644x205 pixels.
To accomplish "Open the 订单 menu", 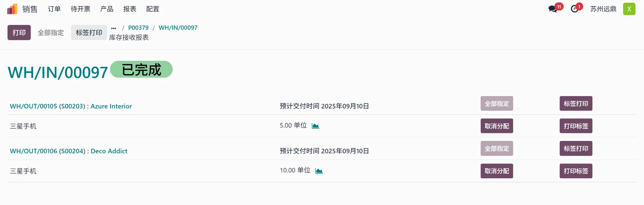I will pos(54,9).
